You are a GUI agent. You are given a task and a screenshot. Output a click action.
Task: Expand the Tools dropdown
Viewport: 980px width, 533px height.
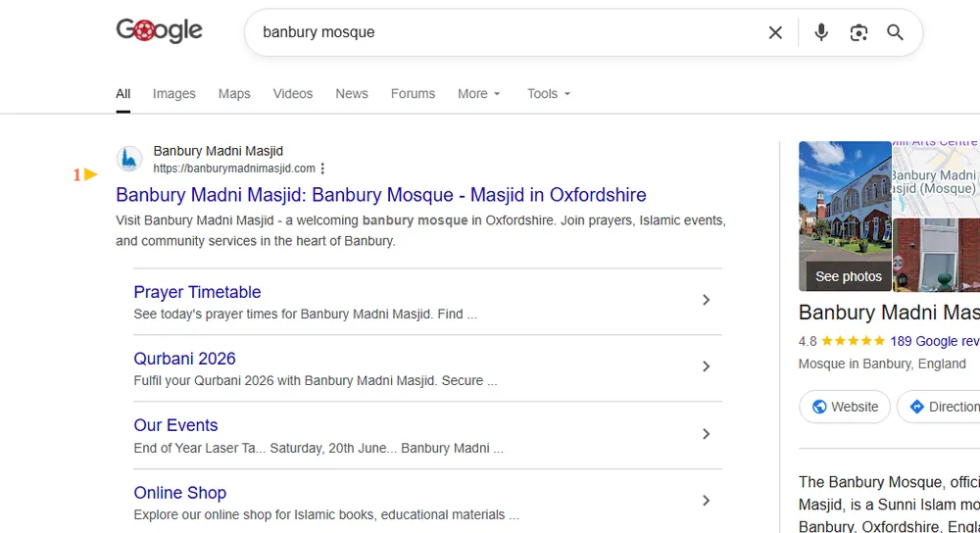click(x=549, y=94)
